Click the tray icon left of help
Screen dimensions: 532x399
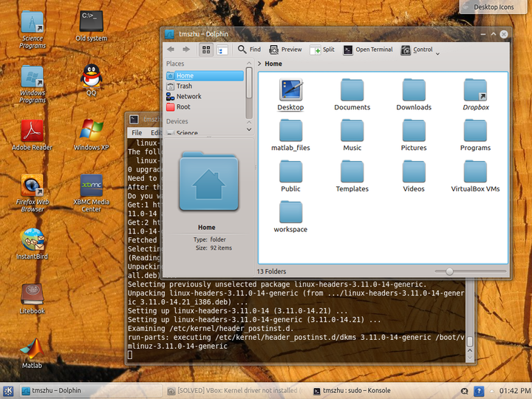coord(465,391)
